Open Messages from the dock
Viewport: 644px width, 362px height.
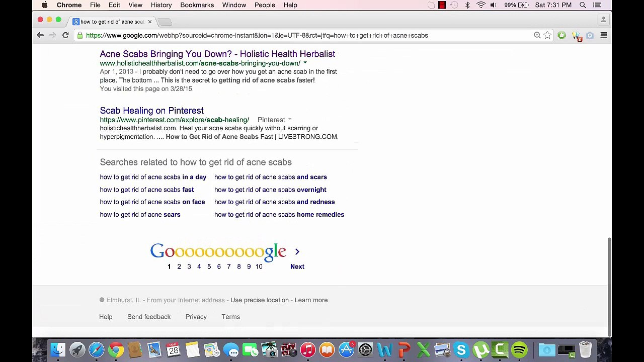tap(231, 350)
